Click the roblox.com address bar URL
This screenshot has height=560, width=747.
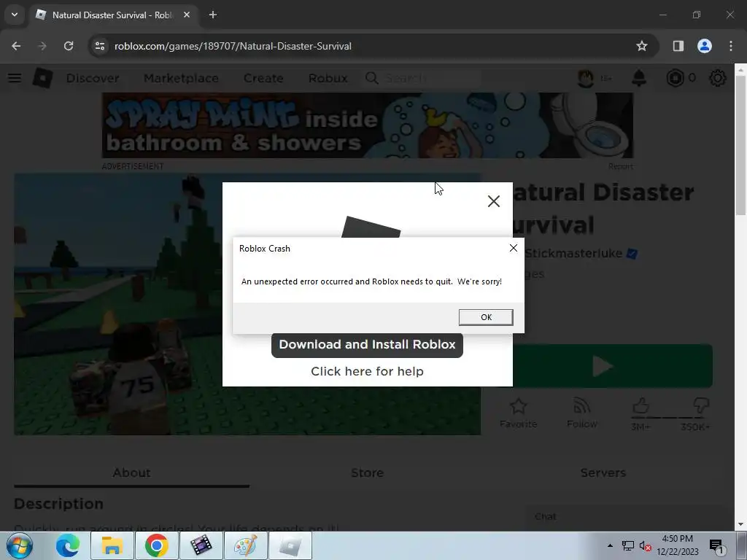coord(233,46)
